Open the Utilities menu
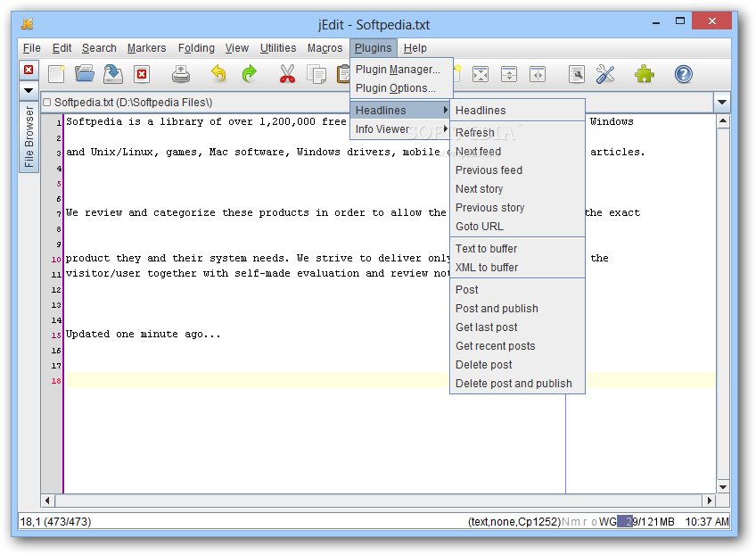 (278, 48)
